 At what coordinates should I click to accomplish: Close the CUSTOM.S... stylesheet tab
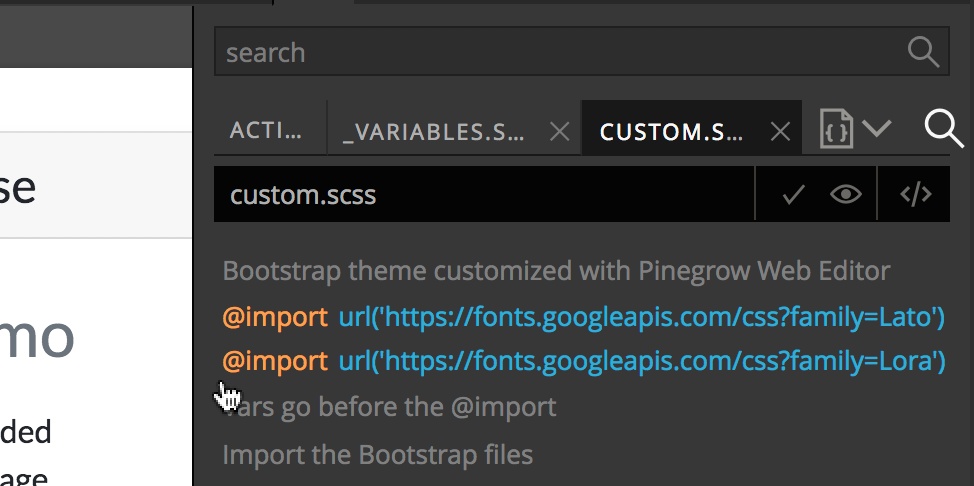(x=780, y=132)
